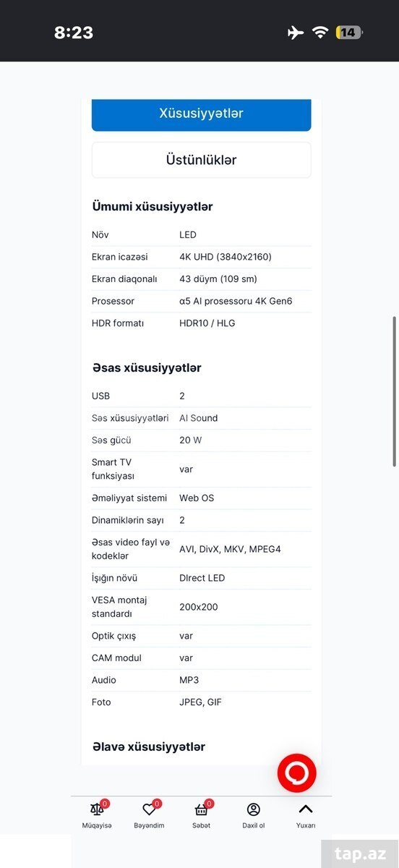Tap the Əsas xüsusiyyətlər section heading

tap(147, 368)
